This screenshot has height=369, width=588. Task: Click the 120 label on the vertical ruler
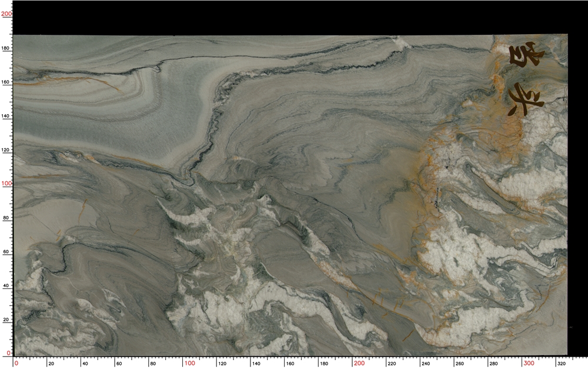[7, 150]
